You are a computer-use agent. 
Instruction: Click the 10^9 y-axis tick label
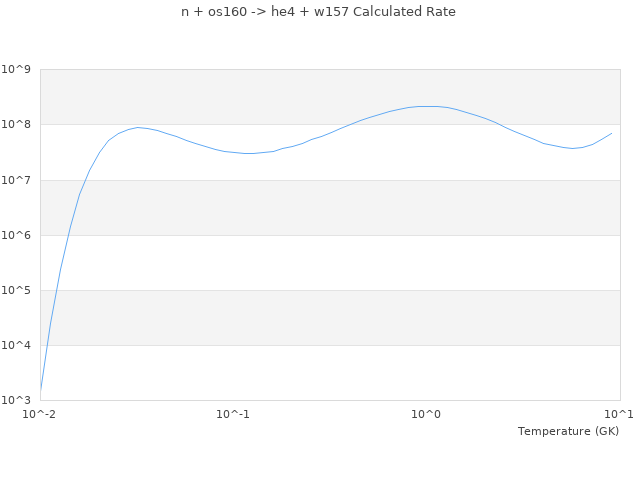click(16, 70)
